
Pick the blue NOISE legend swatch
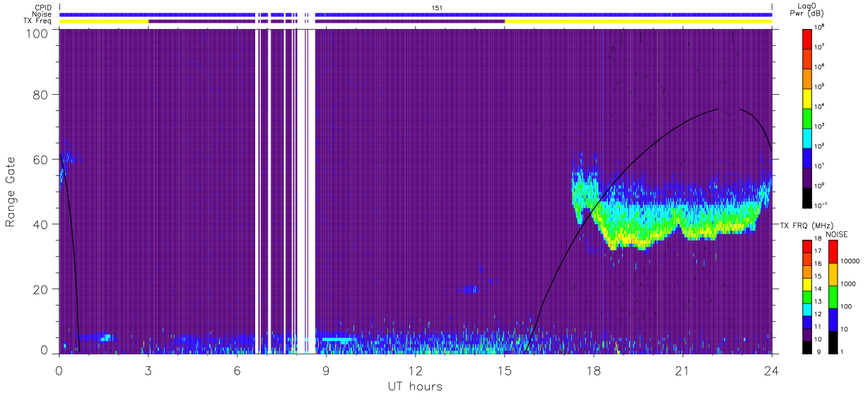833,318
